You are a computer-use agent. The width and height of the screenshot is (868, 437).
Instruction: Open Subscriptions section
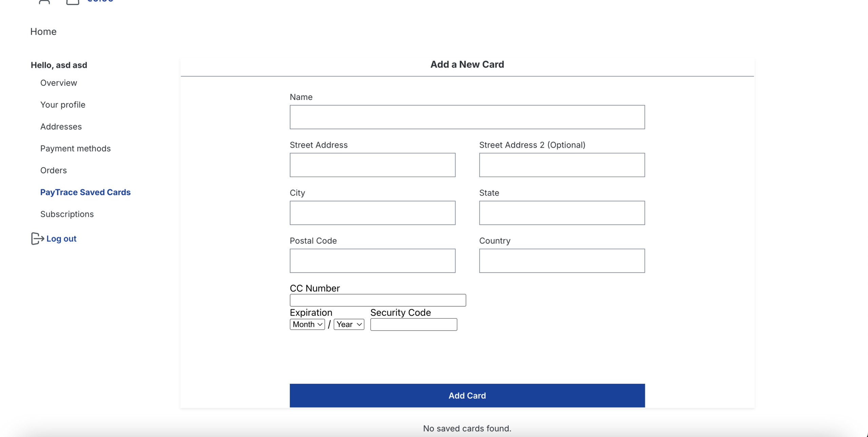click(67, 214)
